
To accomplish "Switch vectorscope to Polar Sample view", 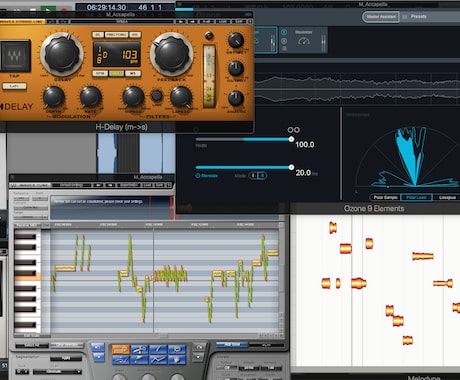I will pos(385,197).
